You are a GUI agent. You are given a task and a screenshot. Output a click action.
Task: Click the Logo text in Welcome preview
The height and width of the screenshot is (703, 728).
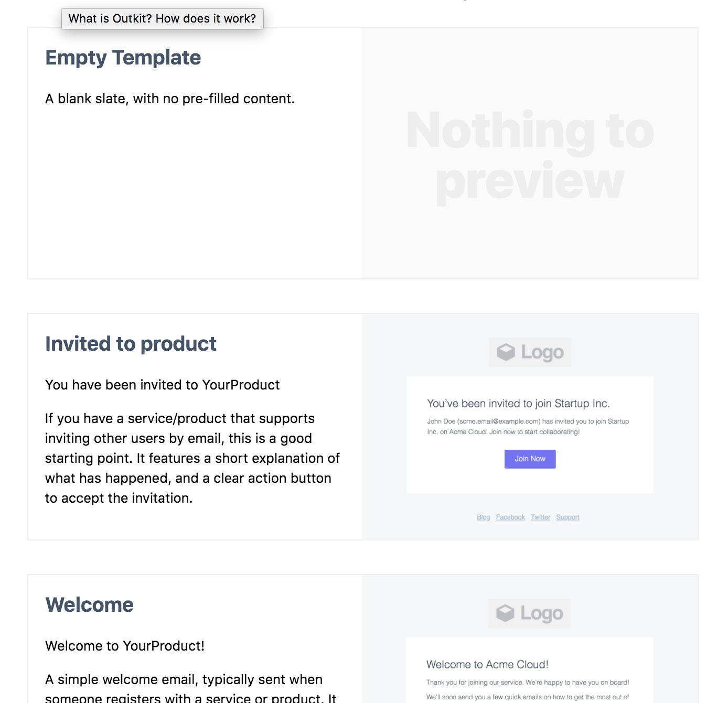(x=542, y=614)
